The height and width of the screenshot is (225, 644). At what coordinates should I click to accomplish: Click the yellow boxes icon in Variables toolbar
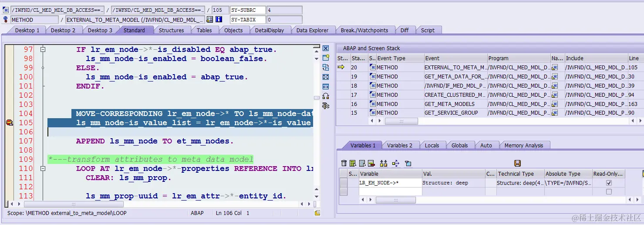coord(384,163)
